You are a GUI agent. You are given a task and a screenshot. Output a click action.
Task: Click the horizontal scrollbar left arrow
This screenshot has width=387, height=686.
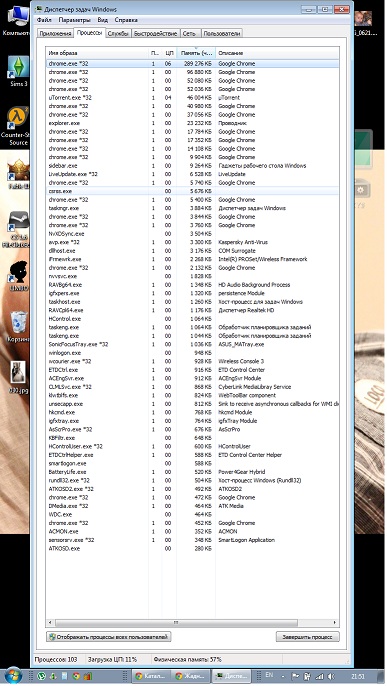tap(50, 622)
